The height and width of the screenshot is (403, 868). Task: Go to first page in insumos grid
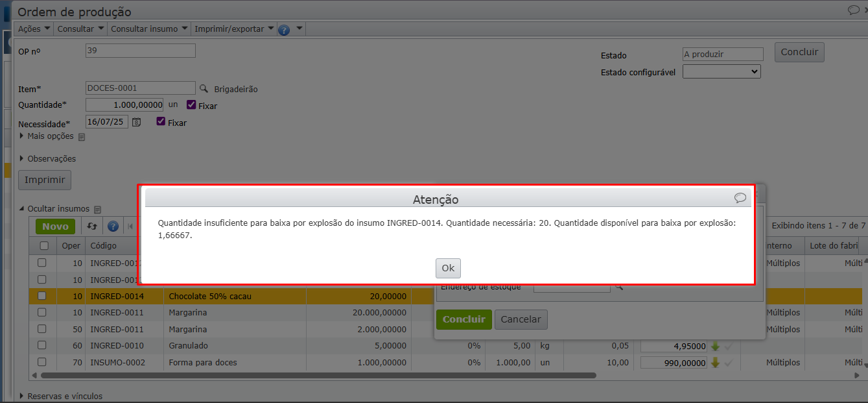click(130, 226)
